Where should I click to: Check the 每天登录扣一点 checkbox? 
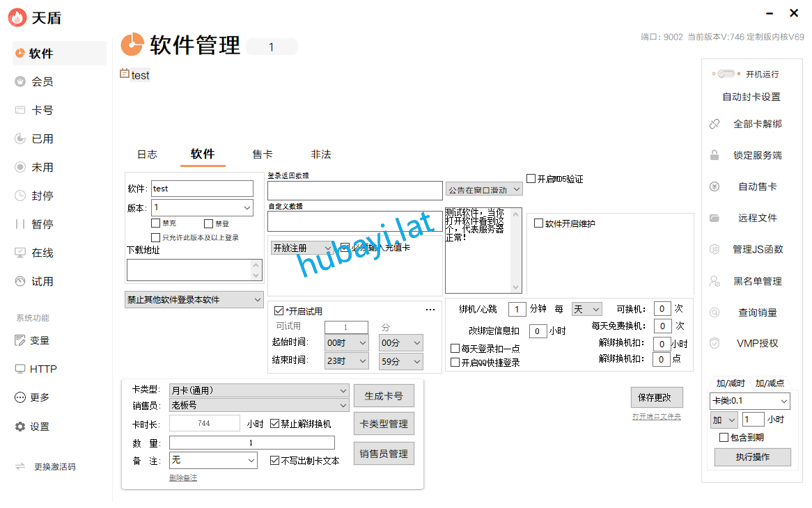click(x=455, y=349)
